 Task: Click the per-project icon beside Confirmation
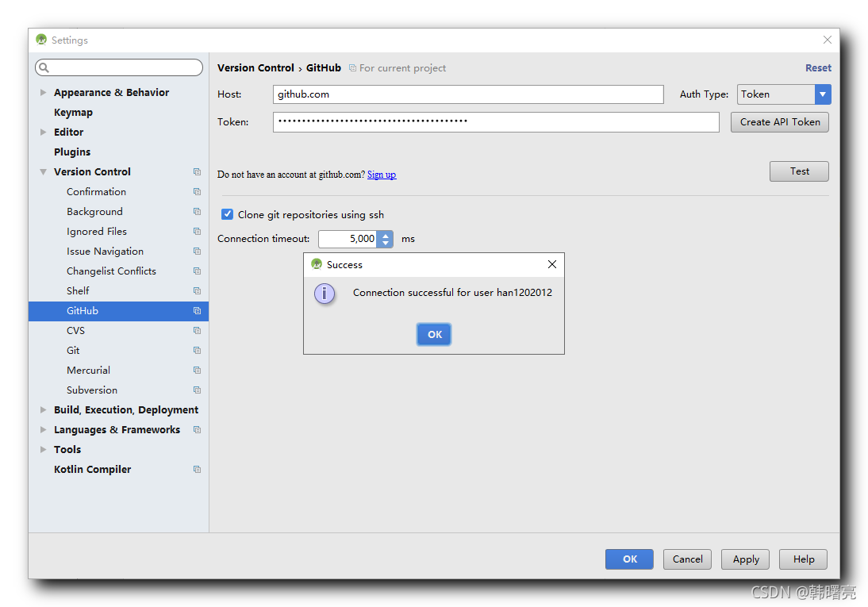tap(197, 192)
